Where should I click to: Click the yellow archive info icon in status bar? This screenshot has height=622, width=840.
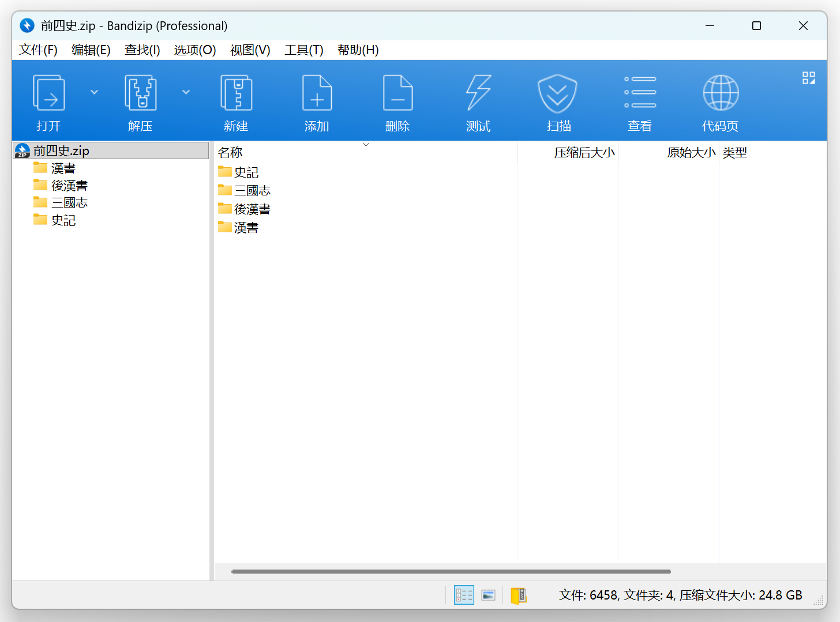[x=518, y=595]
